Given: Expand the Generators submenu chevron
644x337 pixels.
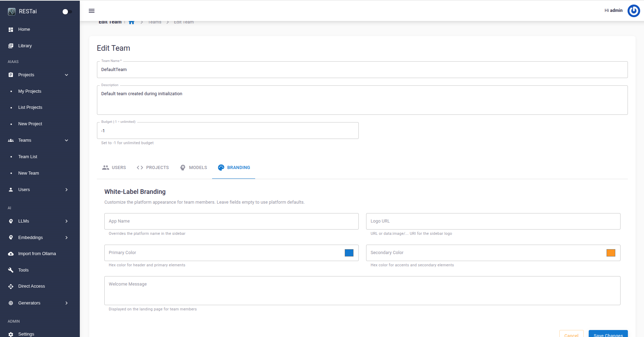Looking at the screenshot, I should click(x=66, y=303).
